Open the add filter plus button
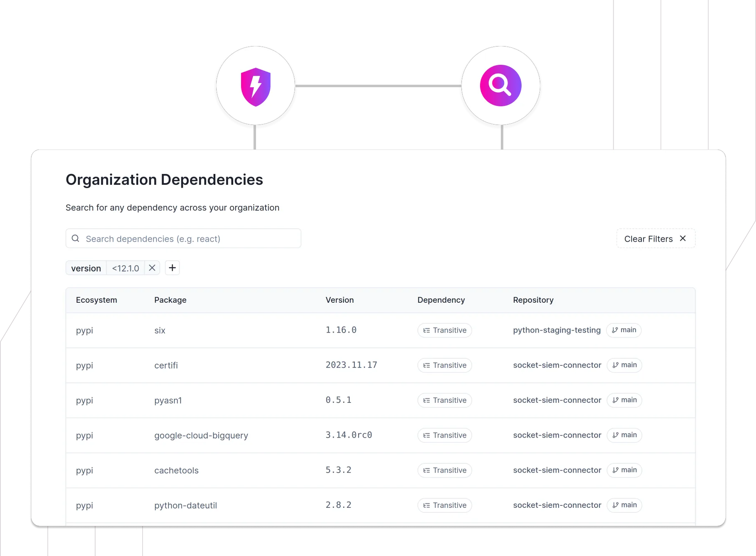The width and height of the screenshot is (756, 556). (172, 267)
